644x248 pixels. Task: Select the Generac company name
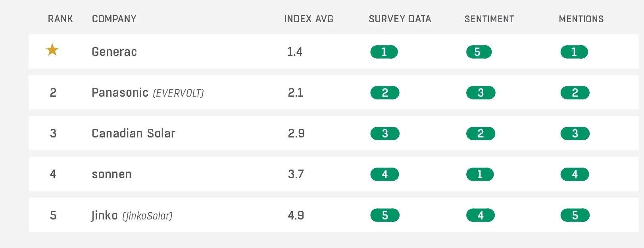(x=114, y=52)
